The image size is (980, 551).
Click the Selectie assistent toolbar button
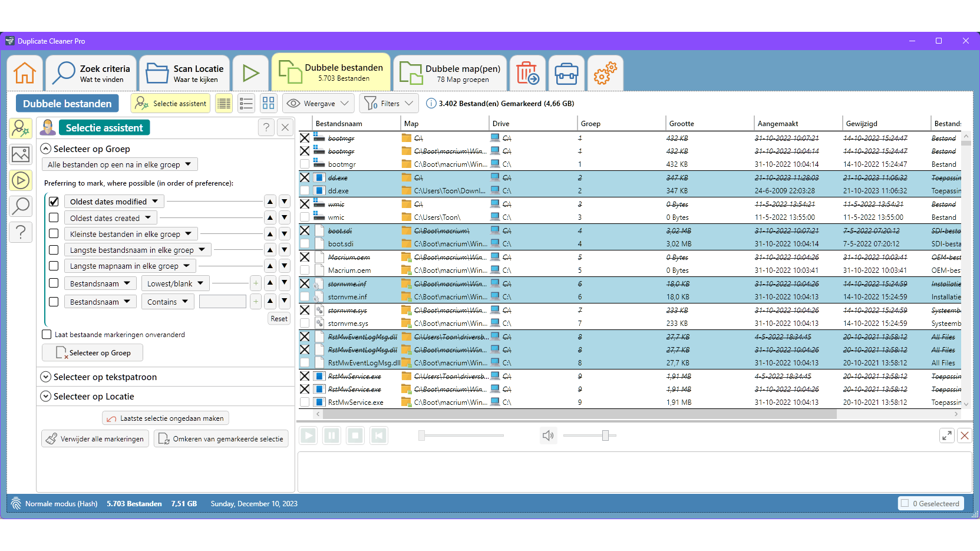pos(171,104)
